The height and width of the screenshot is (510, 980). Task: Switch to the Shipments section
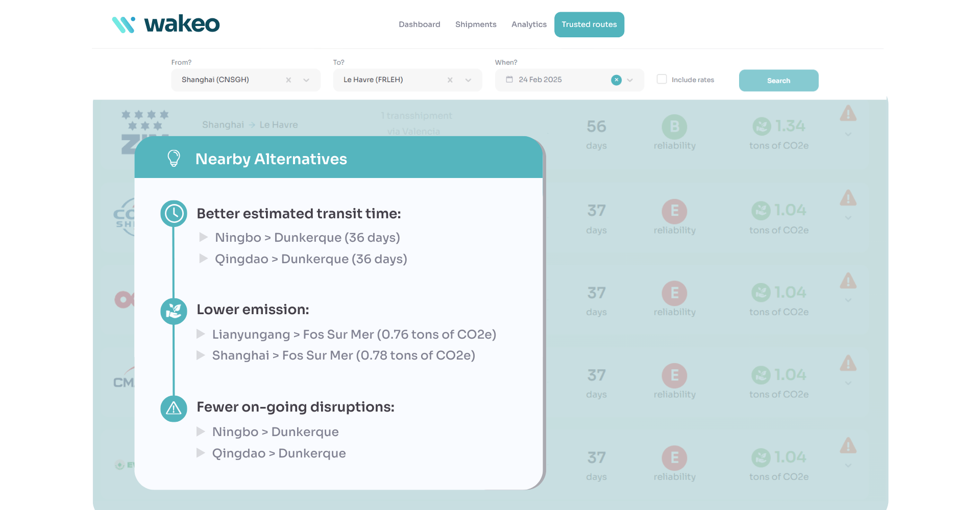click(x=475, y=24)
